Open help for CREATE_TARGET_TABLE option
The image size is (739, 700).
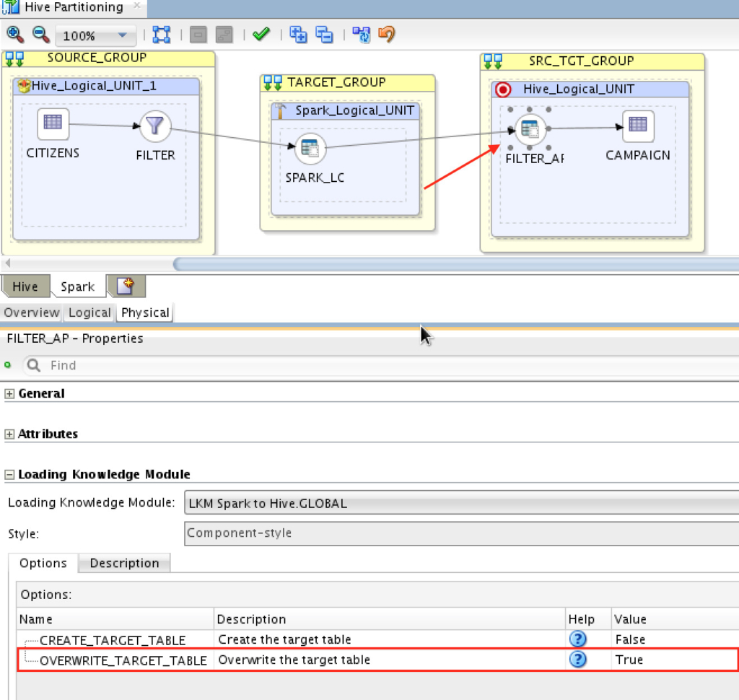point(578,639)
